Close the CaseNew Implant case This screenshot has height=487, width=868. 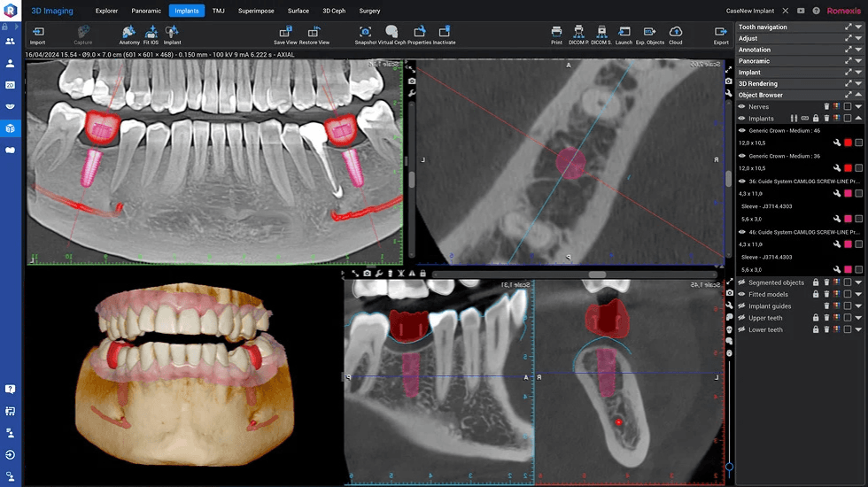(785, 11)
